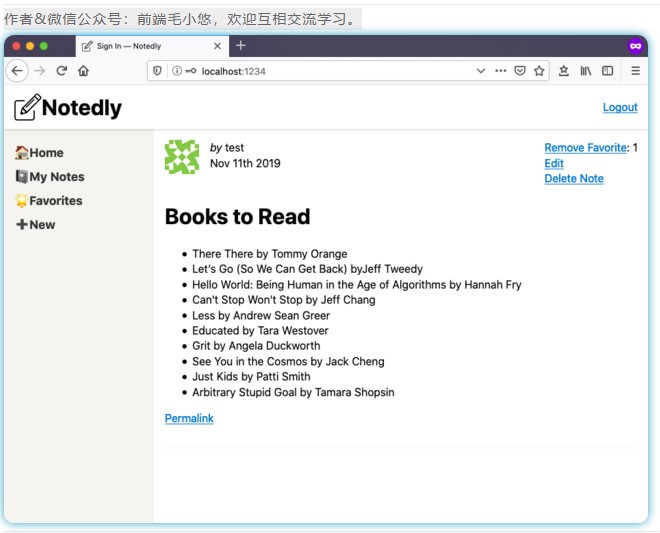Go to Home in the sidebar

point(39,152)
